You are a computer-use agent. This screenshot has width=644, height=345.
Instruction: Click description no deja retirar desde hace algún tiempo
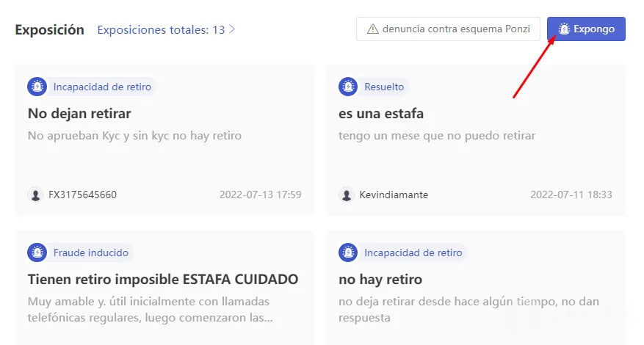click(468, 309)
